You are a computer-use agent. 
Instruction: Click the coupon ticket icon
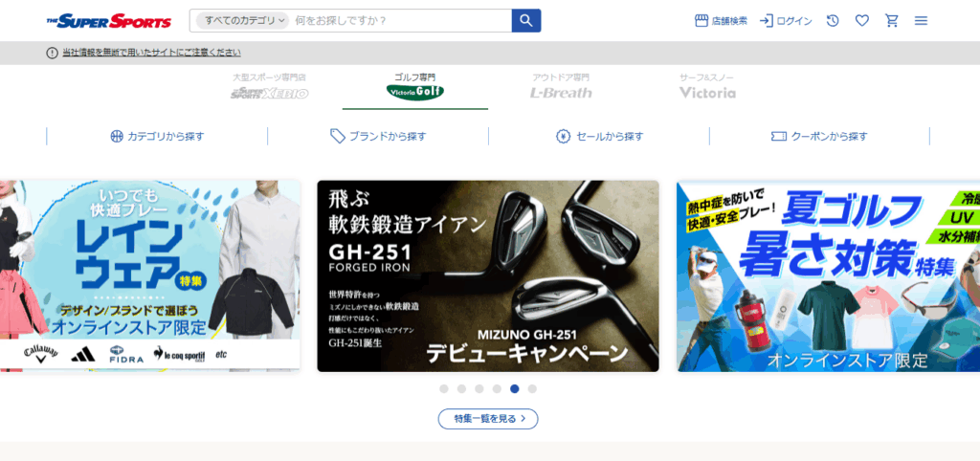click(x=779, y=136)
